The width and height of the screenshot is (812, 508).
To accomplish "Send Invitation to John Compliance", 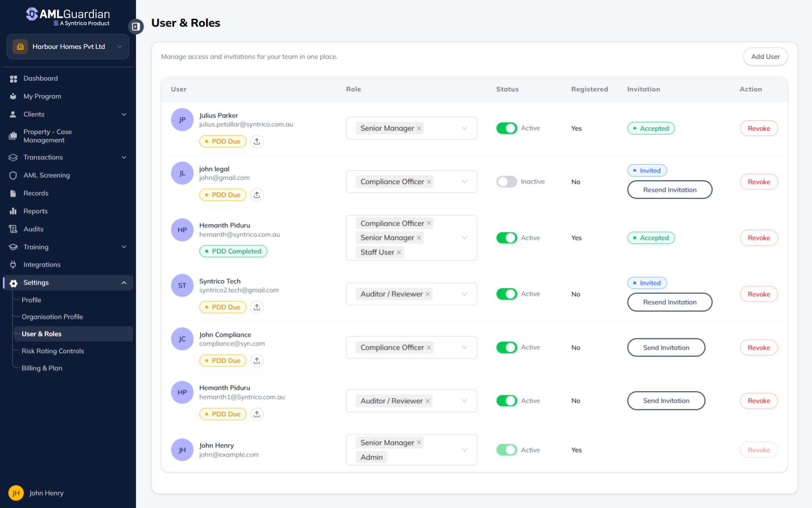I will [x=666, y=347].
